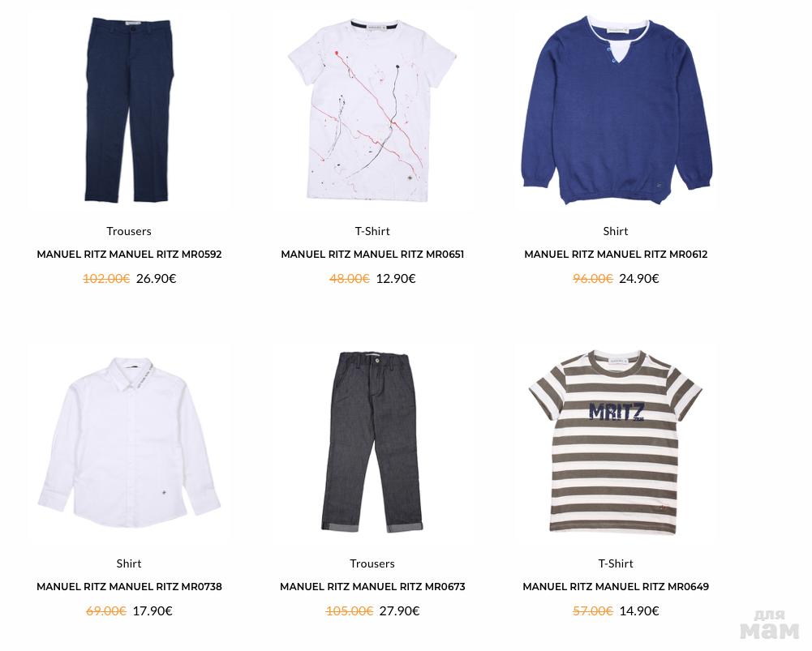Click the crossed-out 105.00€ original price

click(350, 610)
